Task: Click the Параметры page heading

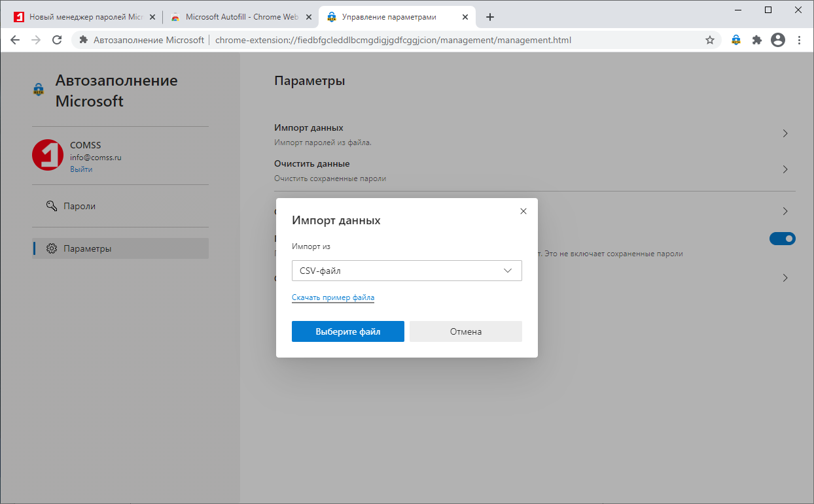Action: (x=310, y=81)
